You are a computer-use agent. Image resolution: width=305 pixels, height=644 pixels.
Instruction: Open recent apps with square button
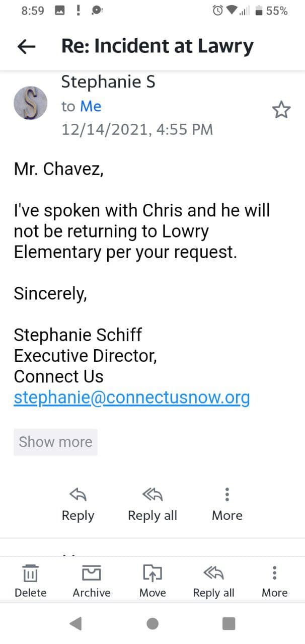click(x=228, y=624)
